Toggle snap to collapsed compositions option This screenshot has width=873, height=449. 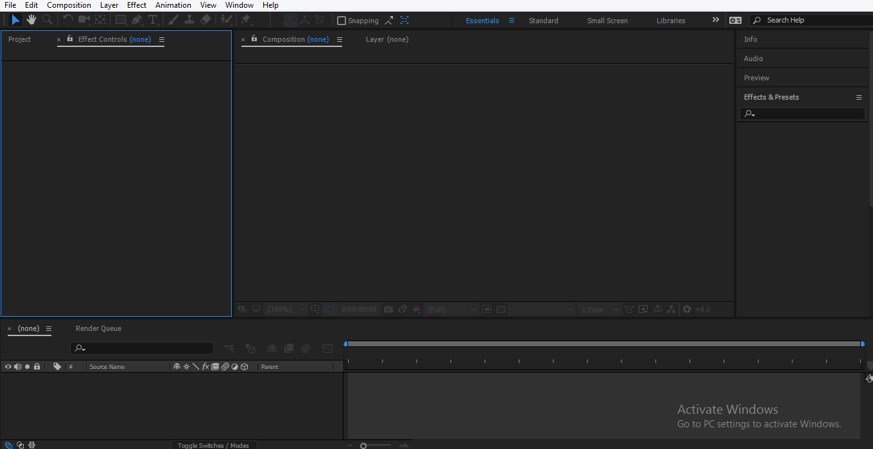point(405,20)
